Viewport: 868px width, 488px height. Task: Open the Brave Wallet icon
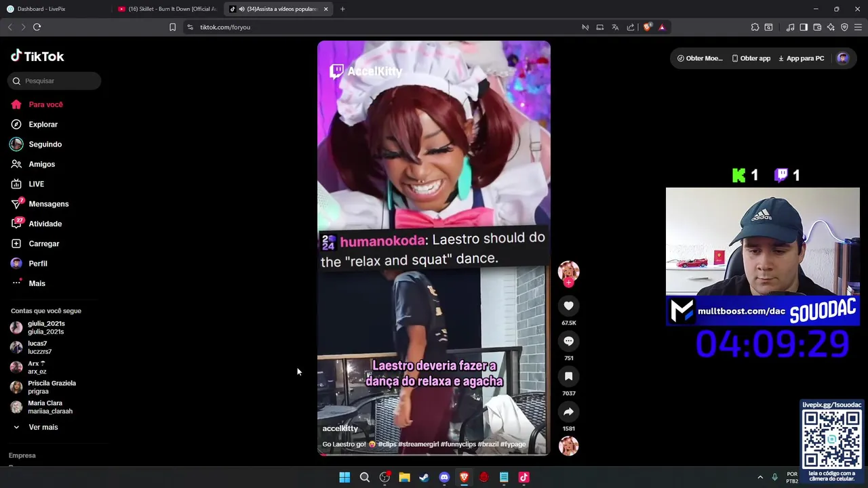(817, 27)
